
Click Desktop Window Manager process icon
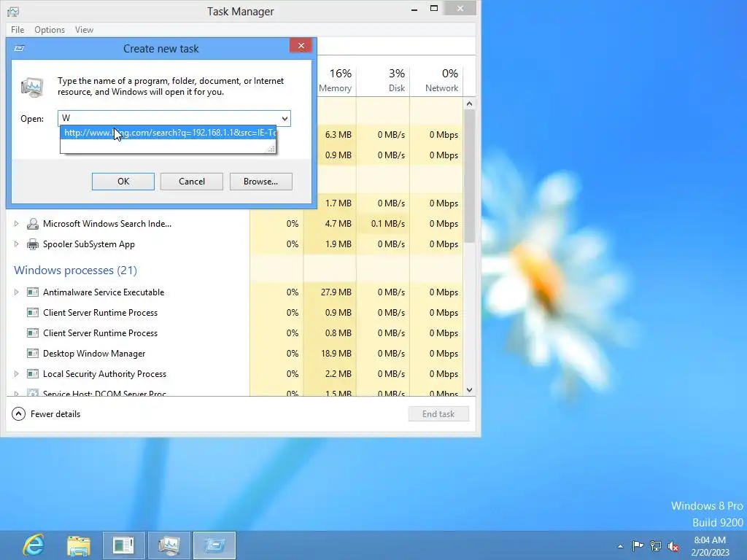tap(32, 354)
